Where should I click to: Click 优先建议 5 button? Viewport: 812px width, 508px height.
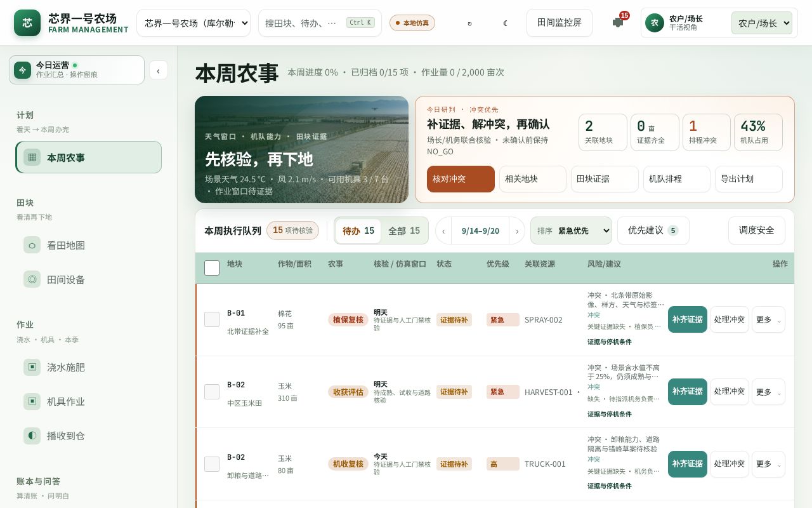point(653,231)
